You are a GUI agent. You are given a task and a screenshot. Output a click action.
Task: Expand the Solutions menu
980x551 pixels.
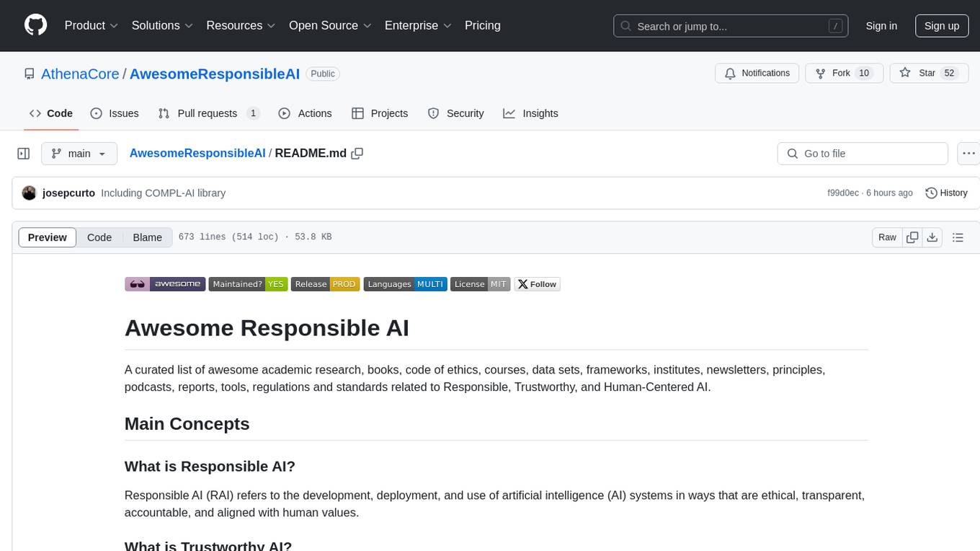(x=162, y=25)
